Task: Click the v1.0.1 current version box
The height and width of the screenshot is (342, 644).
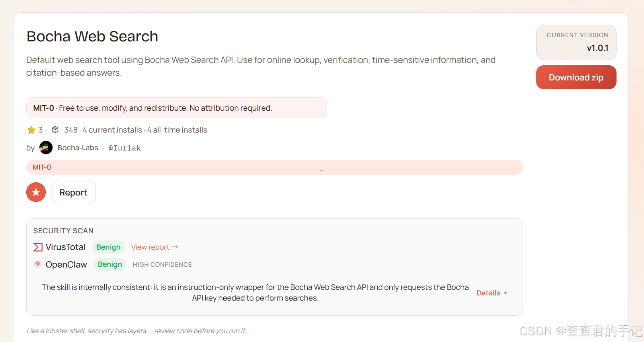Action: click(x=576, y=43)
